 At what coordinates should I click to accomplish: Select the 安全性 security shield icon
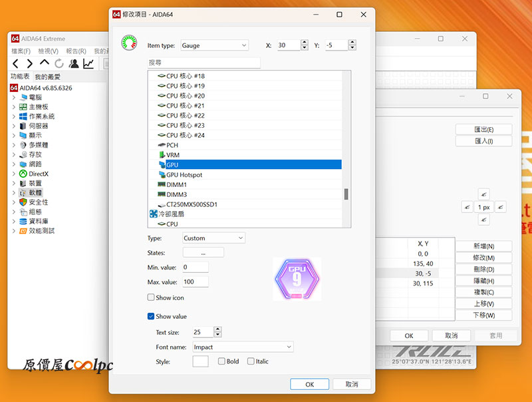[23, 202]
